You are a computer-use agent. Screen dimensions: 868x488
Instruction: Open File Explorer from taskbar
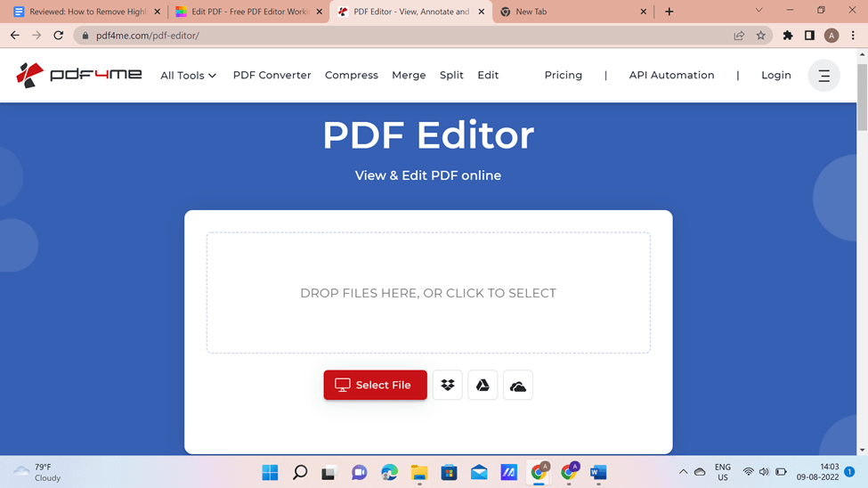tap(419, 473)
